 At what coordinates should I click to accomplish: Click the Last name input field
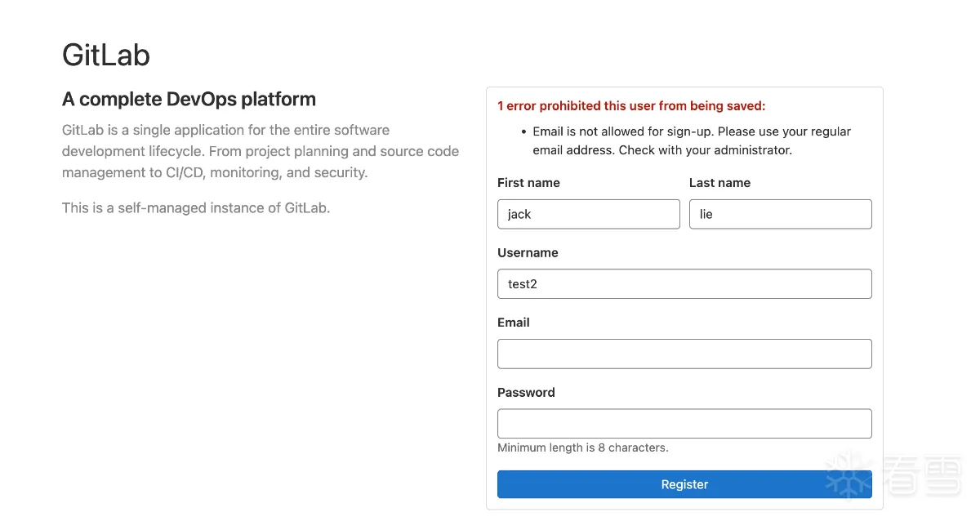tap(780, 214)
